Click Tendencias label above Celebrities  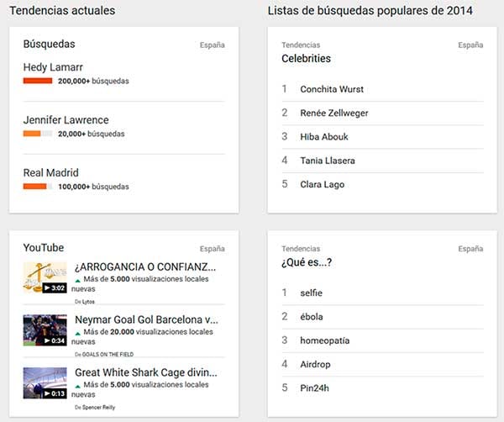pos(301,45)
